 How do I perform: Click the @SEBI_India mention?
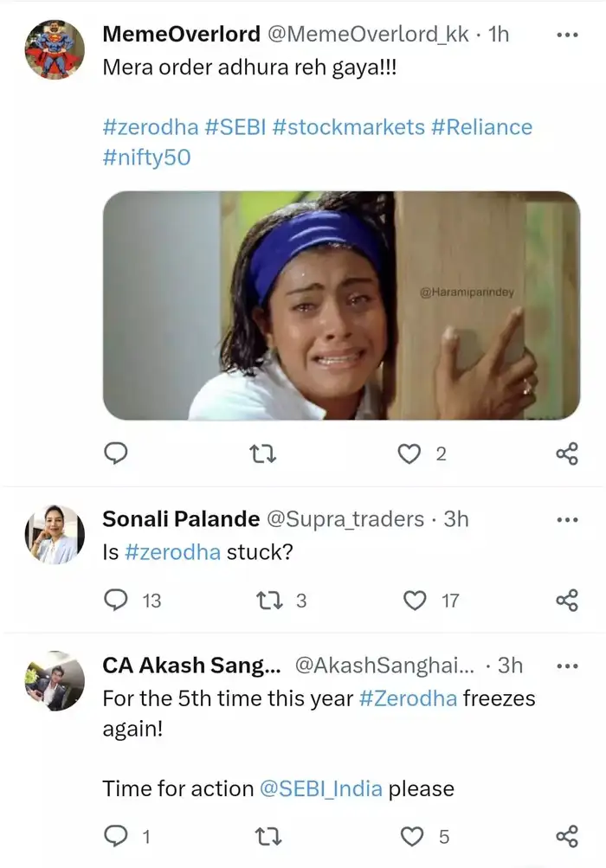[327, 788]
